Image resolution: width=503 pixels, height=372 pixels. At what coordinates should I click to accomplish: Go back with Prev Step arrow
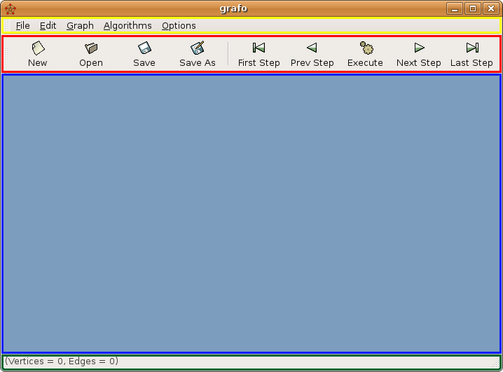click(312, 53)
